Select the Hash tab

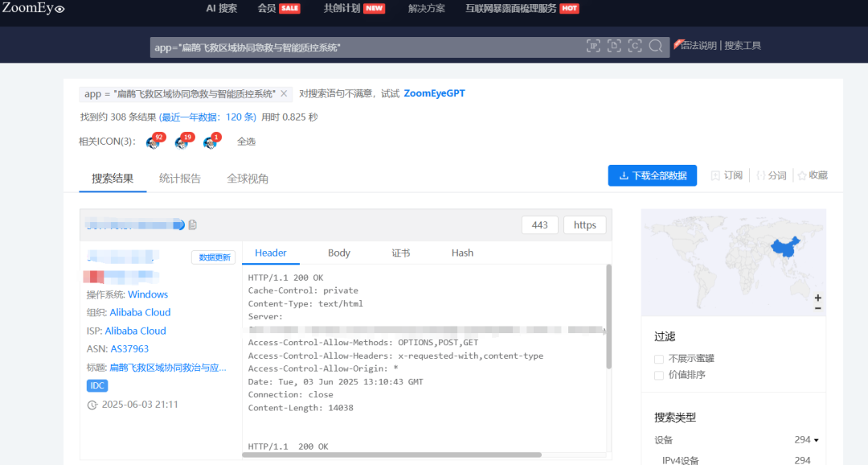coord(462,253)
